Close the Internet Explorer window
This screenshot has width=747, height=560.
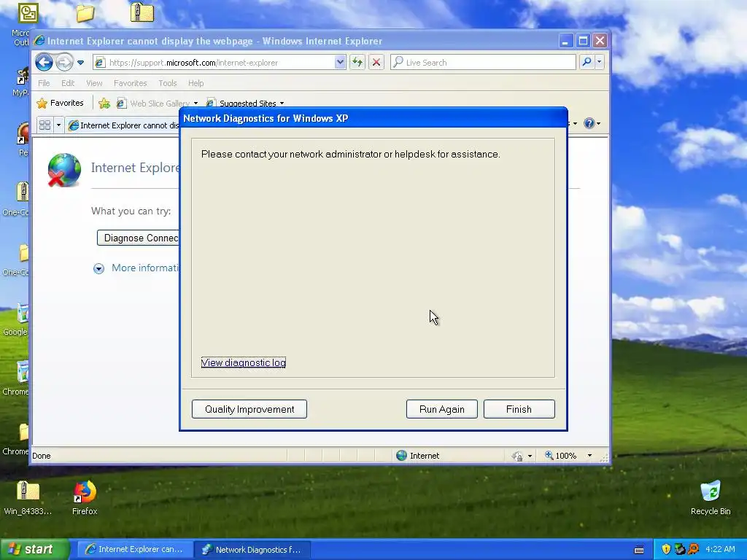600,41
